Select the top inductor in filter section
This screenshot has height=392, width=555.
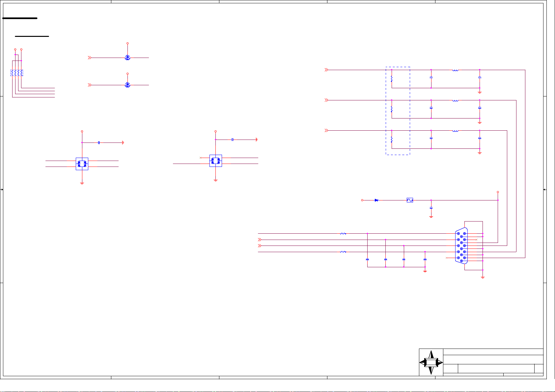coord(456,70)
